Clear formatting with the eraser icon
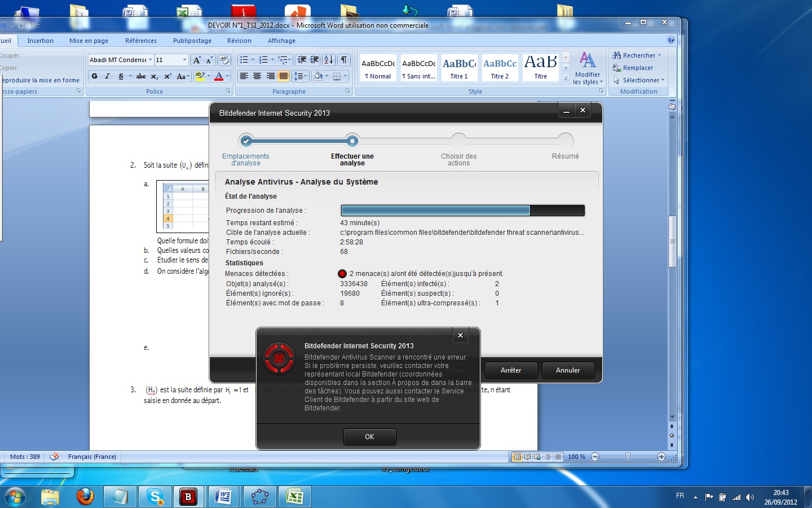The height and width of the screenshot is (508, 812). pyautogui.click(x=224, y=60)
